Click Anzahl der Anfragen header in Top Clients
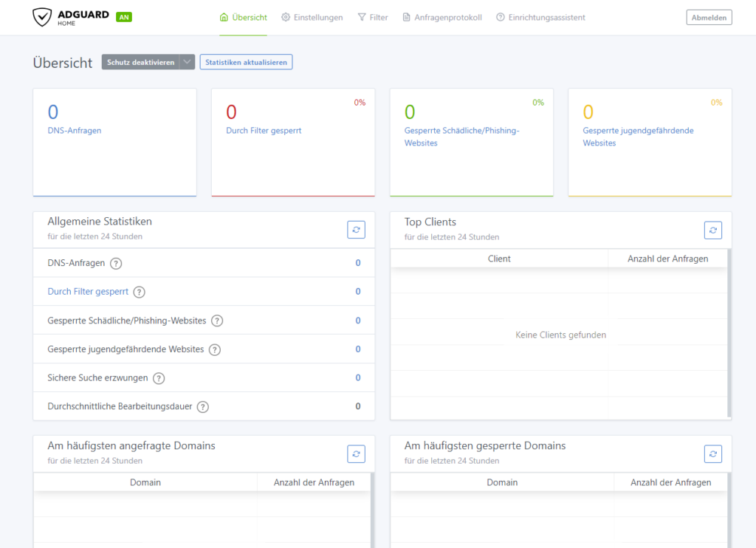The height and width of the screenshot is (548, 756). pyautogui.click(x=667, y=258)
